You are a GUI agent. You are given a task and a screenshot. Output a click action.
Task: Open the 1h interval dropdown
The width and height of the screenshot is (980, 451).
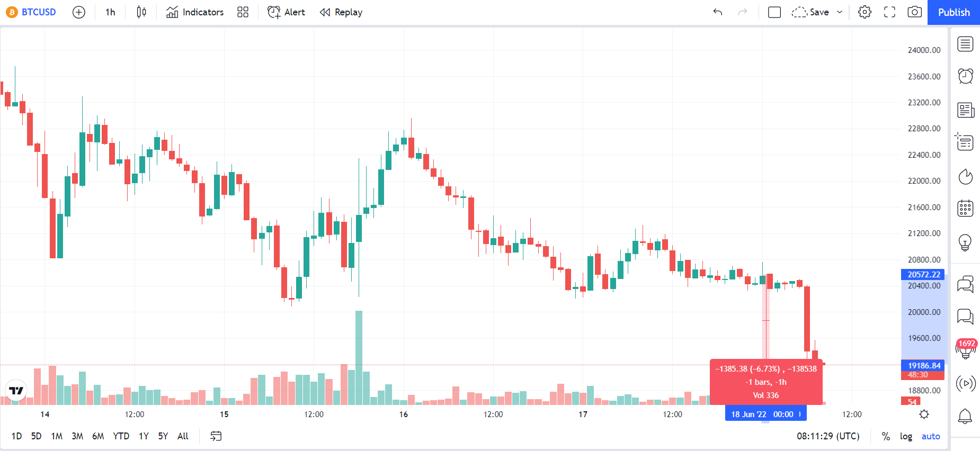[110, 12]
